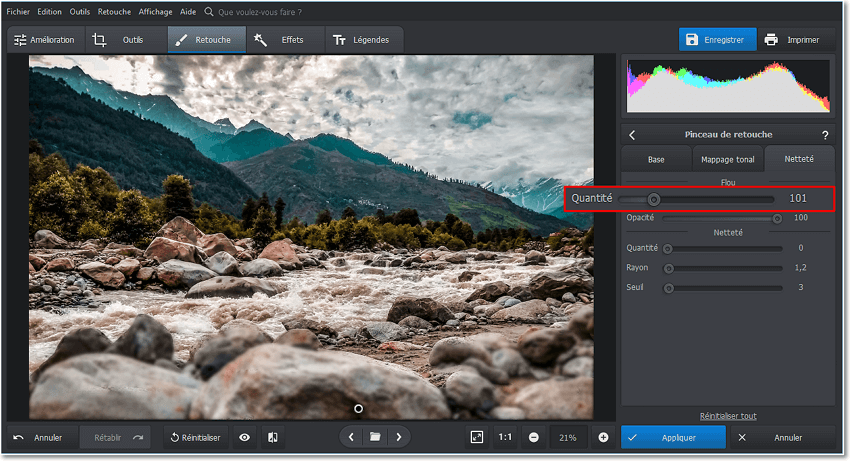Open the Affichage menu

pyautogui.click(x=155, y=12)
